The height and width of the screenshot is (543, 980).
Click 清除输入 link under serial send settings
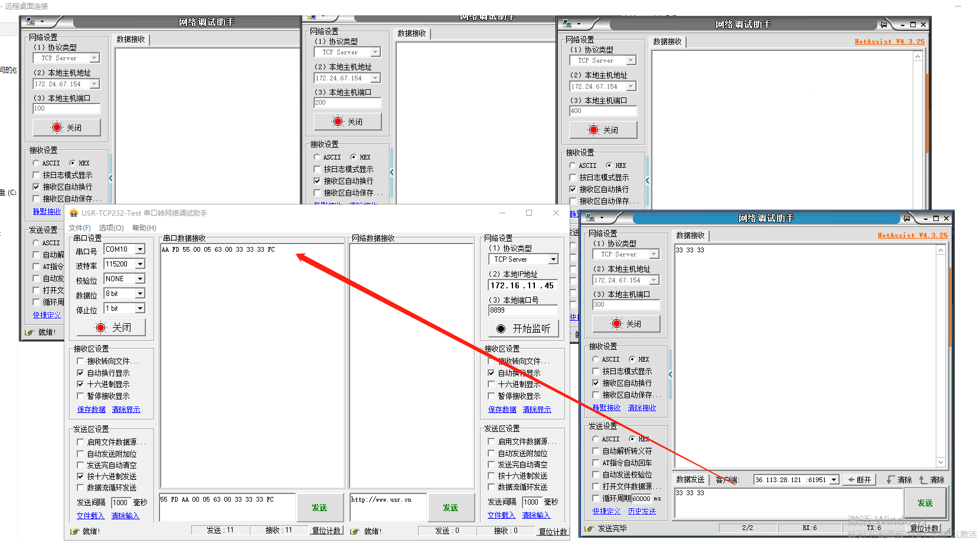[126, 516]
